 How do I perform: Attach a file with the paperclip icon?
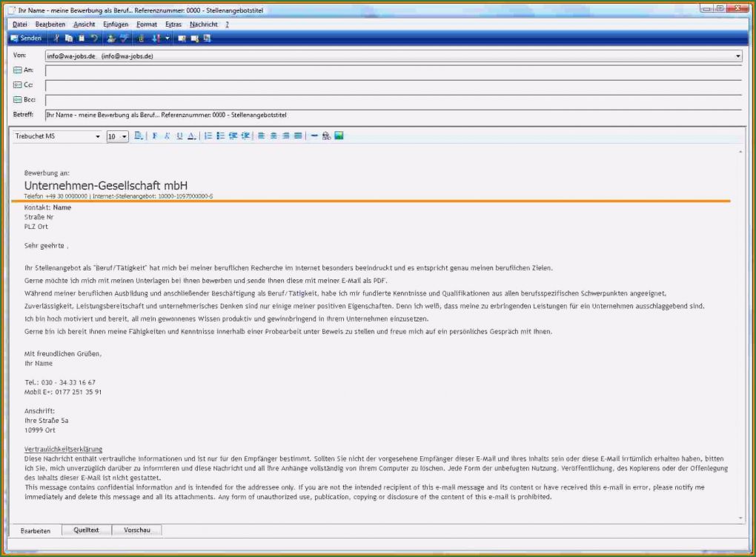tap(141, 38)
